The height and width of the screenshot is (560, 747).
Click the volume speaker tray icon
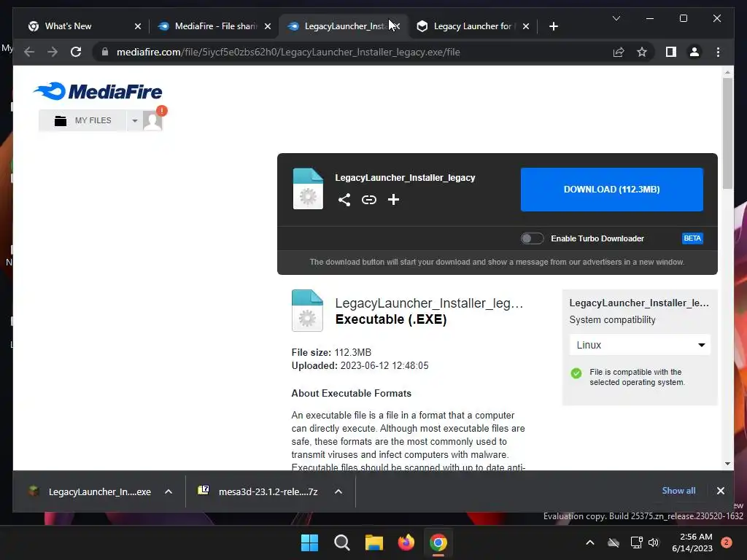point(654,542)
